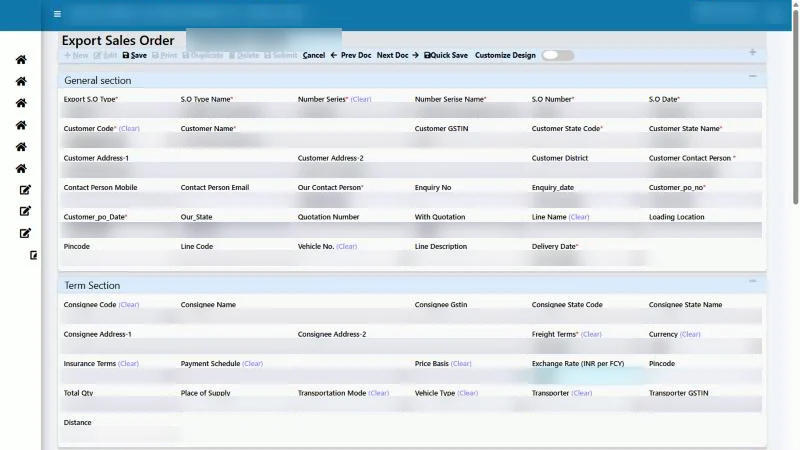Collapse the General section

click(753, 76)
